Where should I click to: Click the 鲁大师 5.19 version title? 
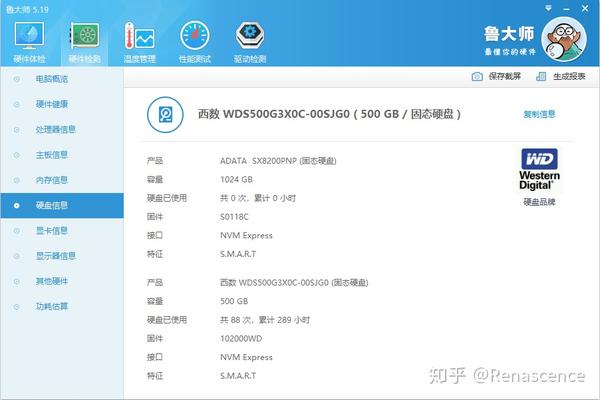coord(28,9)
